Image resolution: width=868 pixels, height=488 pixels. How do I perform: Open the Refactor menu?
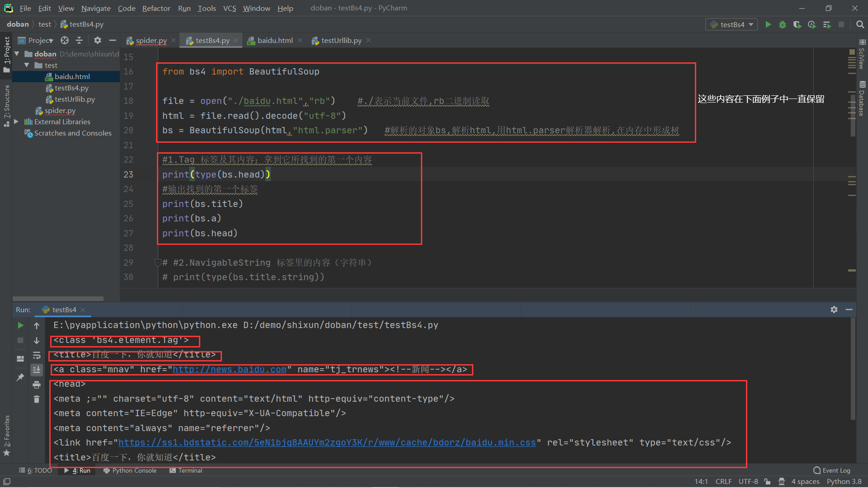click(x=156, y=8)
